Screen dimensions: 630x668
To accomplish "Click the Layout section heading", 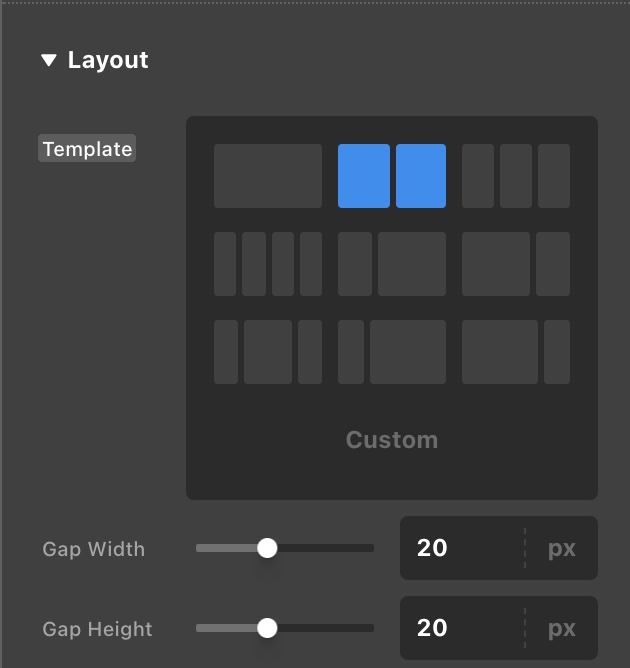I will pyautogui.click(x=108, y=61).
